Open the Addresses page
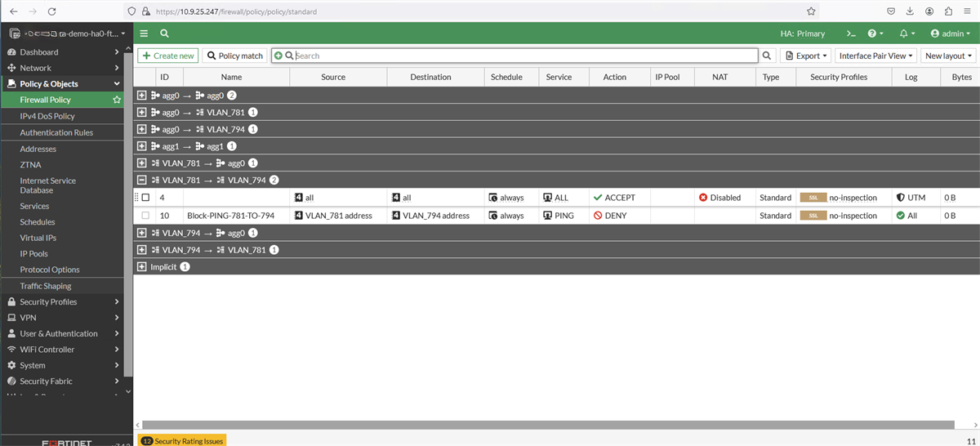 (38, 149)
